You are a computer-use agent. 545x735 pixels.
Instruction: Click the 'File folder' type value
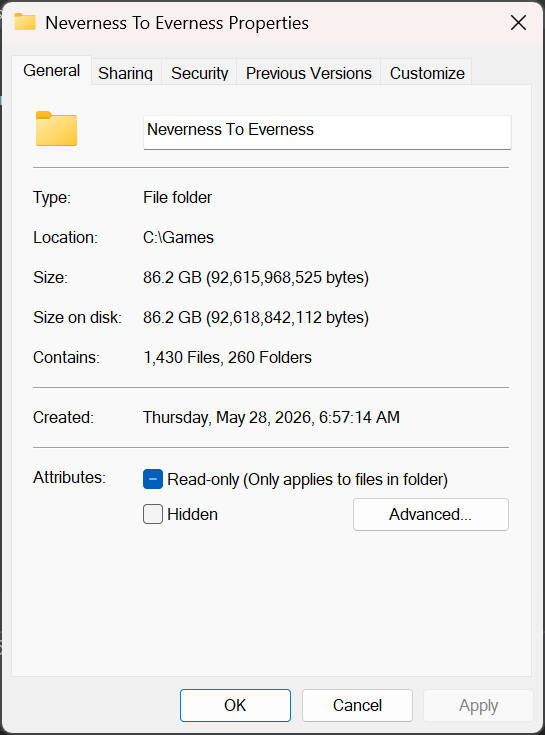pyautogui.click(x=177, y=197)
